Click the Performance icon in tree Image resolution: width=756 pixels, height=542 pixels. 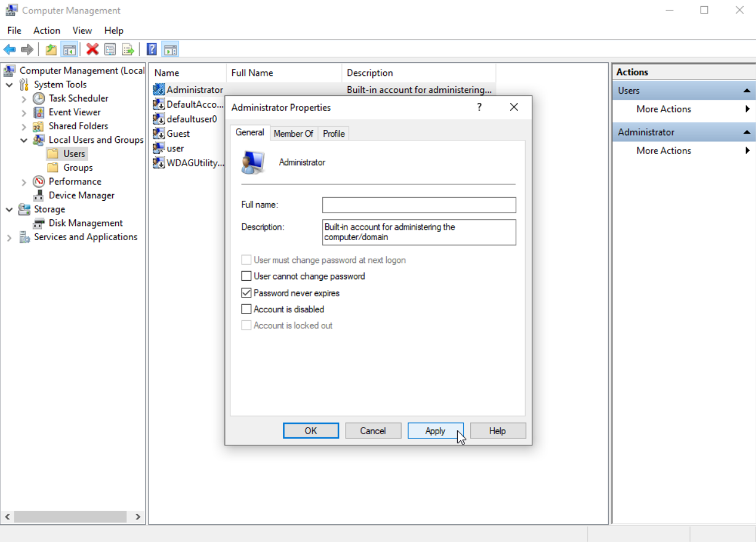39,182
